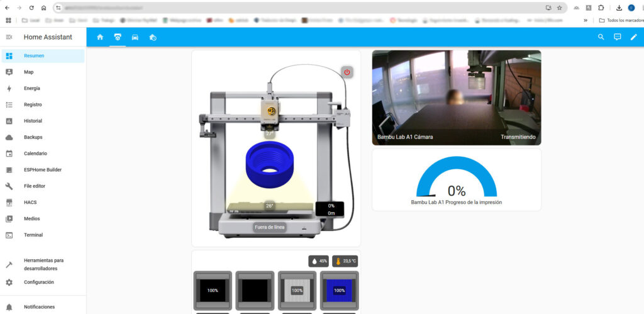Collapse the Home Assistant sidebar menu icon
644x314 pixels.
(9, 37)
